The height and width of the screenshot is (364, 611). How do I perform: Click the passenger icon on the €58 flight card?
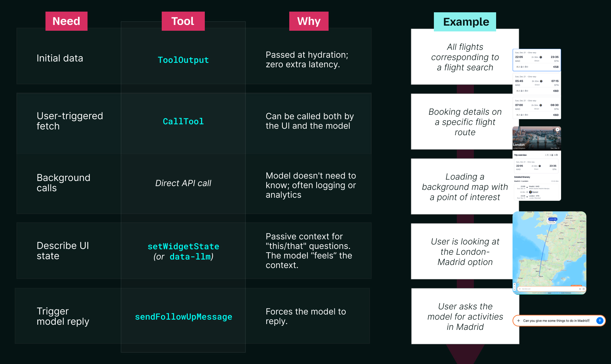(518, 67)
